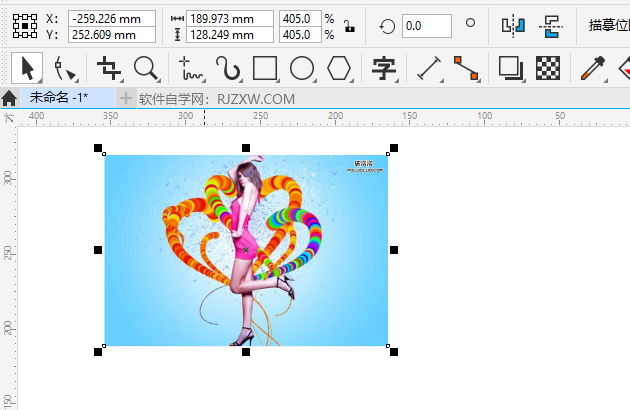The width and height of the screenshot is (630, 410).
Task: Select the Ellipse tool
Action: 302,68
